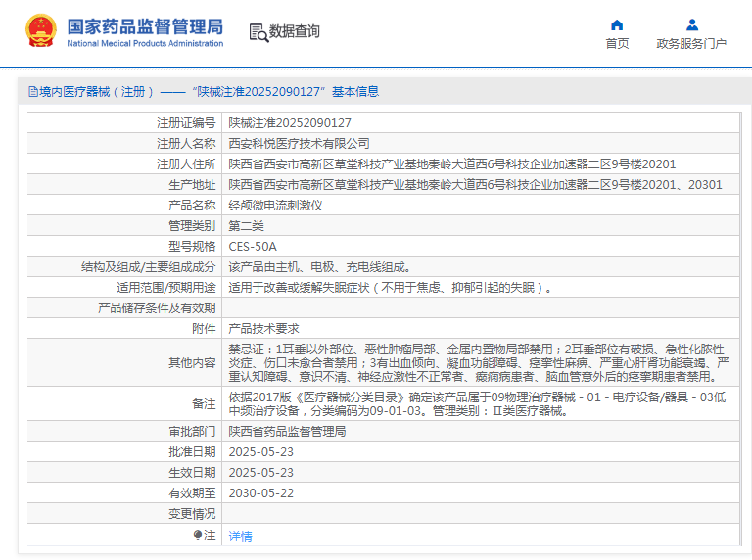Click the 有效期至 row label
Viewport: 752px width, 560px height.
pyautogui.click(x=192, y=493)
